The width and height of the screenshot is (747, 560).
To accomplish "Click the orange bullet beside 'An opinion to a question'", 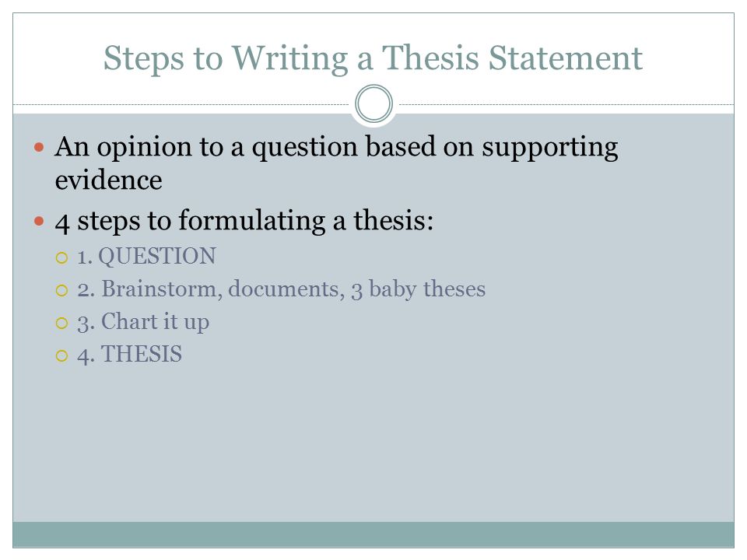I will (39, 148).
